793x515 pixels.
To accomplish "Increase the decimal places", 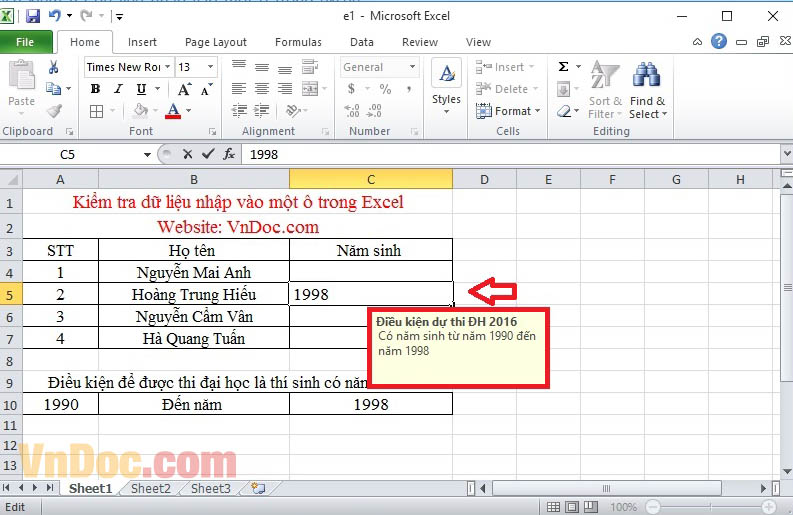I will click(352, 111).
